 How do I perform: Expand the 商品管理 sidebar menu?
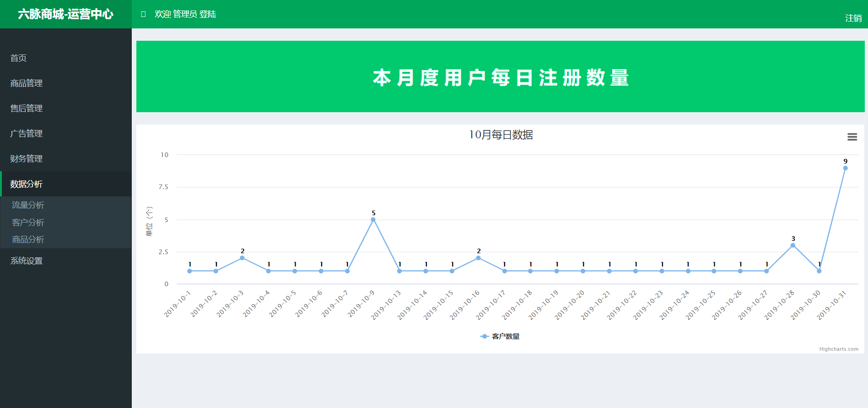click(x=27, y=83)
